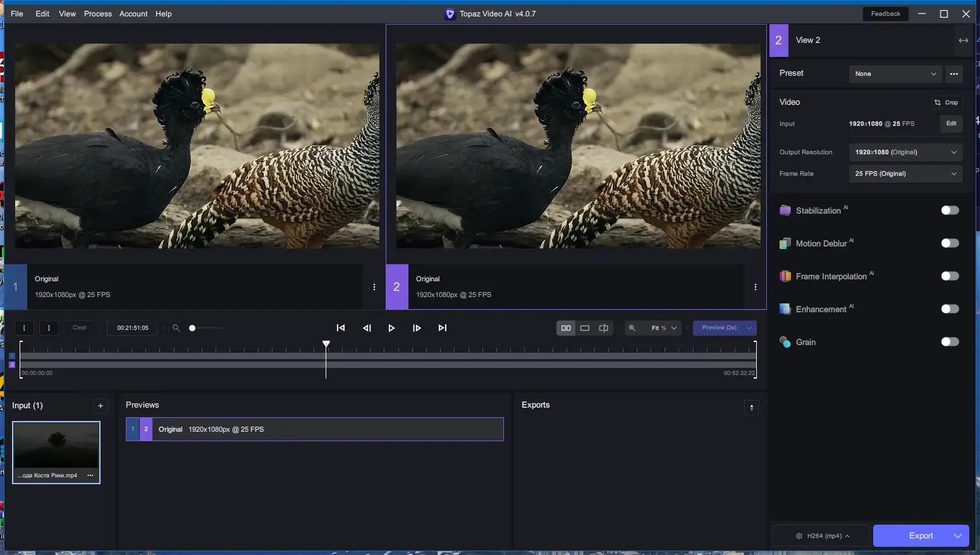Switch to the split-view comparison icon
980x555 pixels.
(603, 328)
